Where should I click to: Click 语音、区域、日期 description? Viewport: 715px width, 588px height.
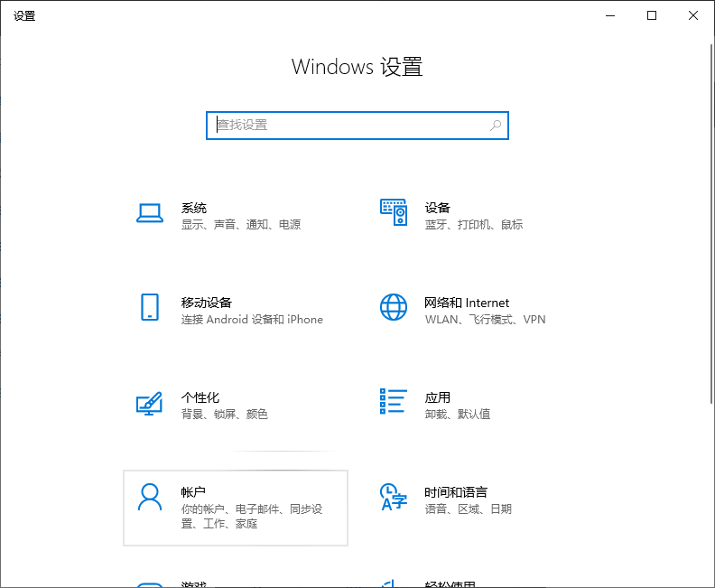[469, 509]
